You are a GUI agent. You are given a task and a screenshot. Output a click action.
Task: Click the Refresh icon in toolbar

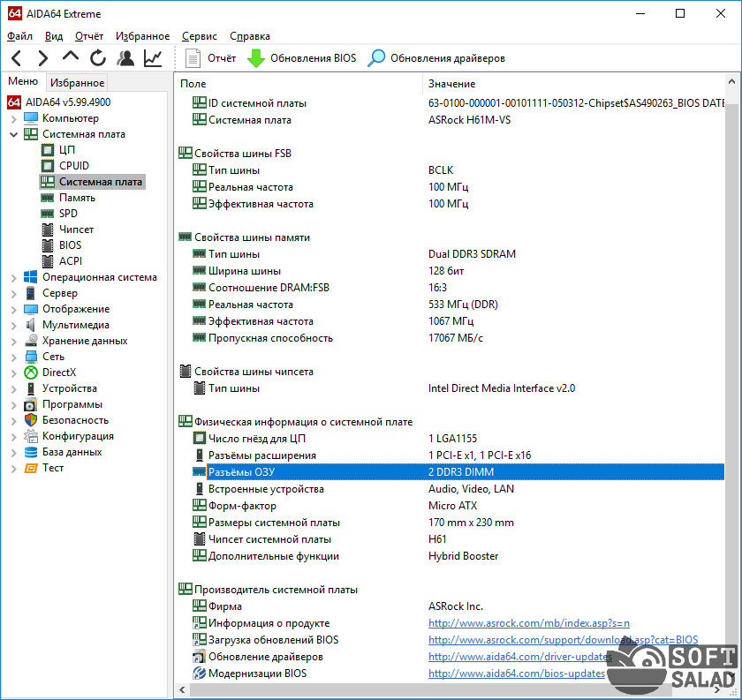pos(98,58)
